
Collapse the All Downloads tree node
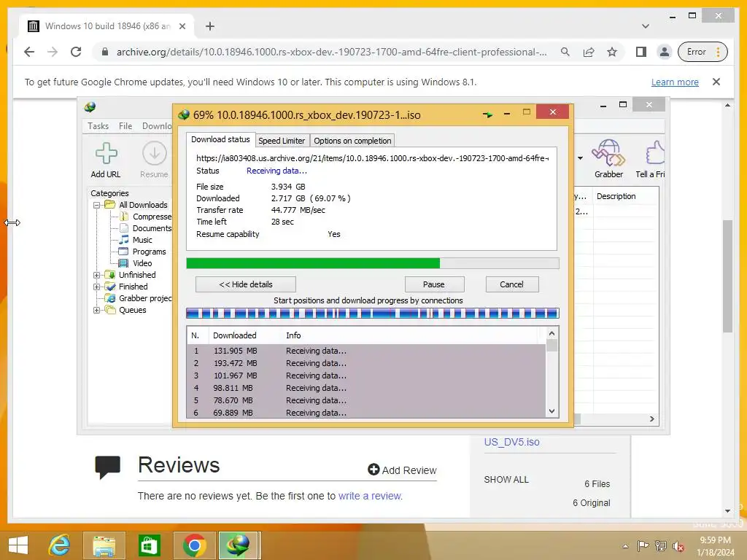(x=97, y=205)
